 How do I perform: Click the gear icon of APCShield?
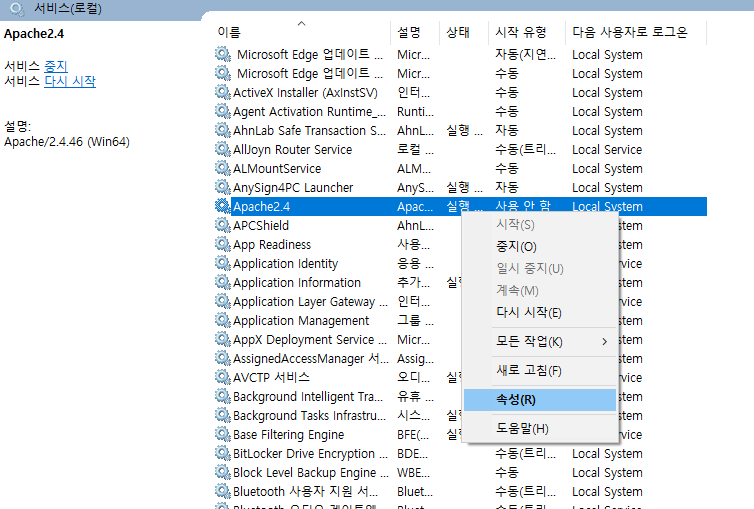[x=223, y=225]
